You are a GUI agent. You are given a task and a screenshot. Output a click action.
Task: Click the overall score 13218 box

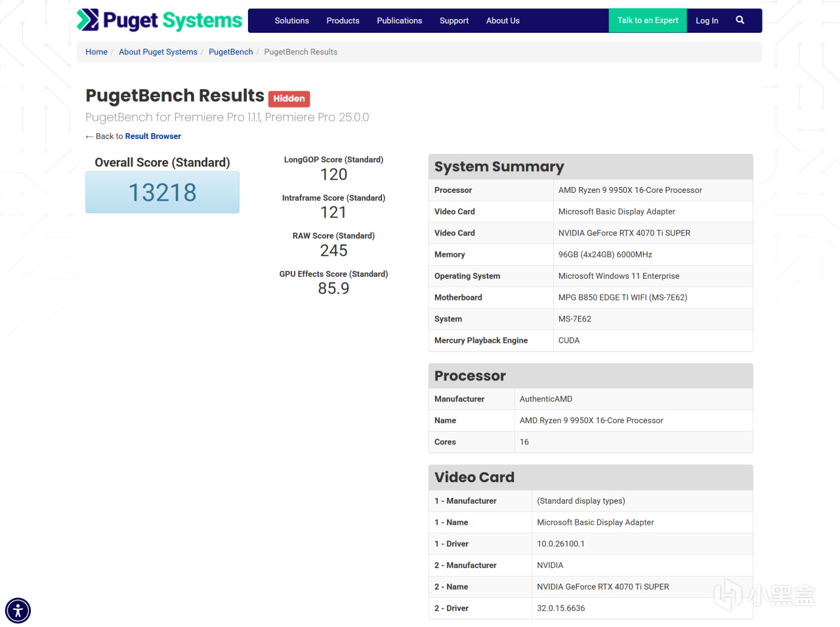click(162, 192)
